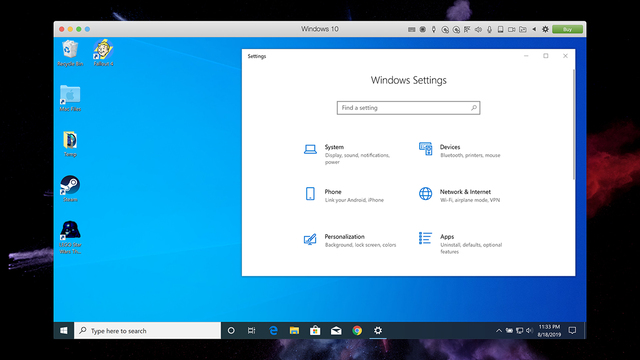Click the USB icon in Parallels toolbar

click(434, 29)
